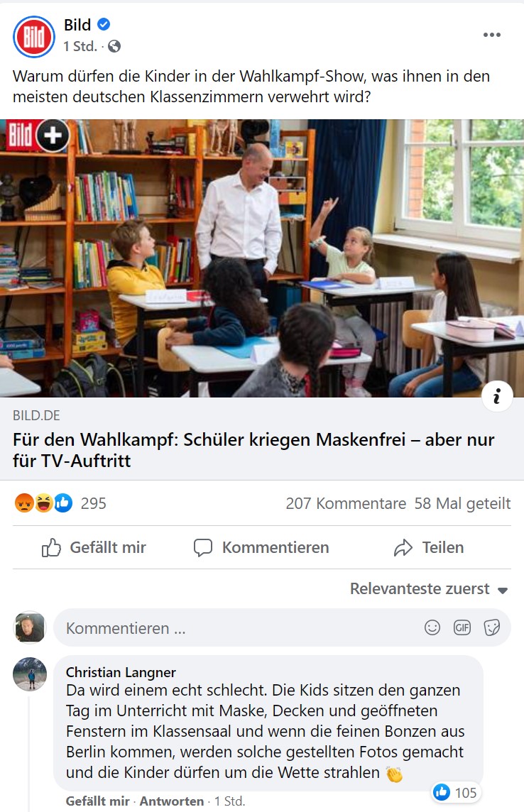The width and height of the screenshot is (524, 812).
Task: Share the post via Teilen
Action: pyautogui.click(x=428, y=547)
